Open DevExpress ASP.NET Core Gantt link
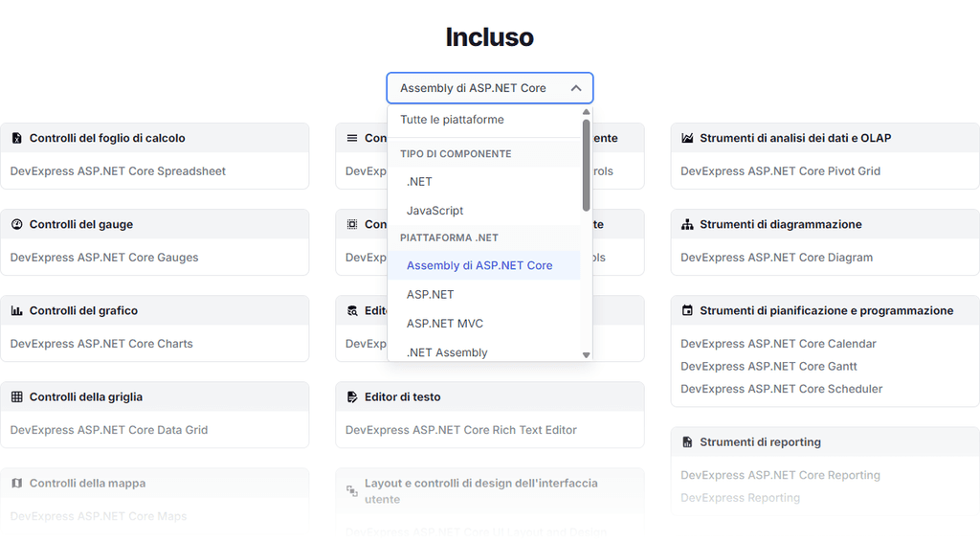This screenshot has height=542, width=980. coord(768,367)
